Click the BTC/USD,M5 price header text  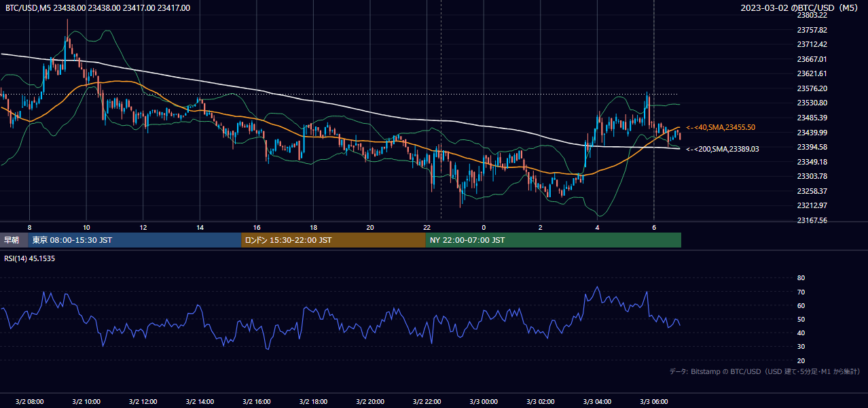(x=98, y=8)
